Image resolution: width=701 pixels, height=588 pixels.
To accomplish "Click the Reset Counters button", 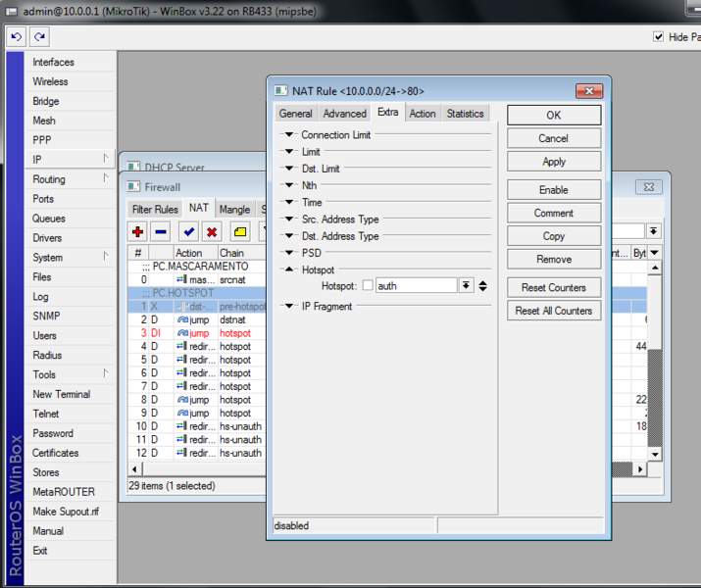I will pyautogui.click(x=554, y=287).
